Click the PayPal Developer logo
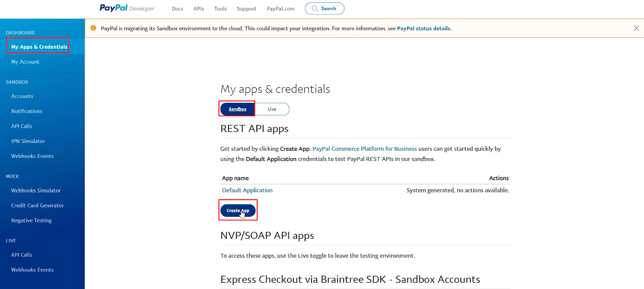 [x=127, y=8]
